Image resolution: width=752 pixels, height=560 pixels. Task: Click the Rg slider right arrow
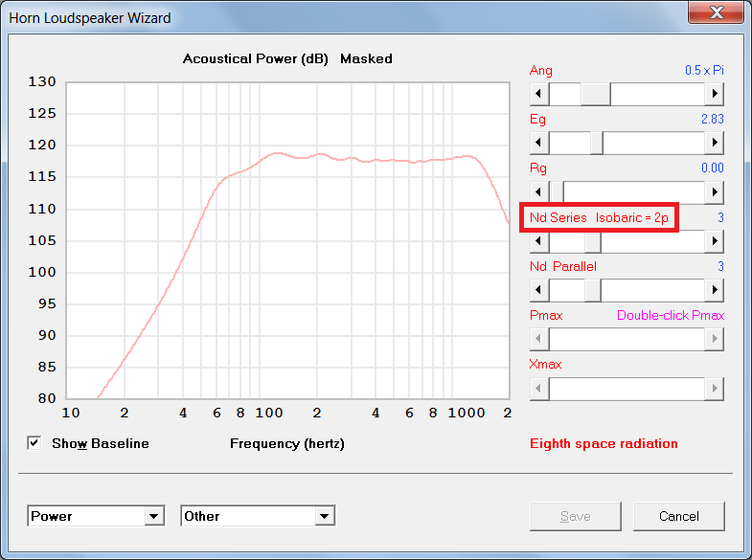714,192
